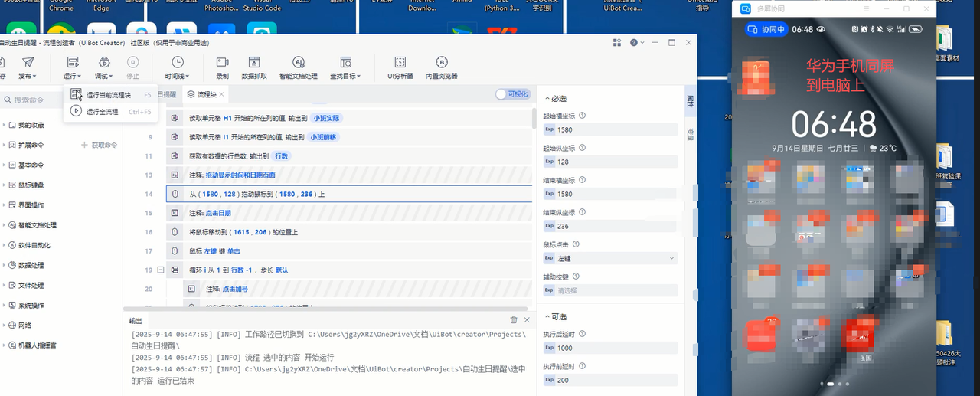Launch the 数据抓取 data capture tool
The height and width of the screenshot is (396, 980).
254,67
